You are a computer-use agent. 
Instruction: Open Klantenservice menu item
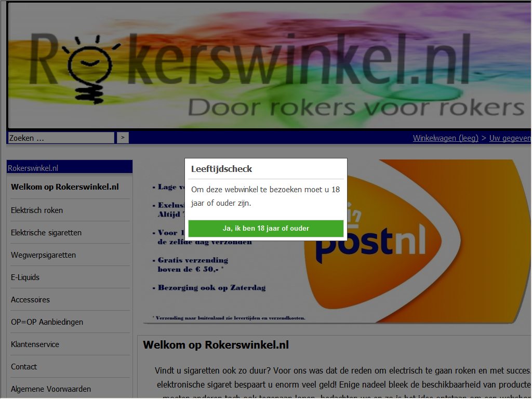coord(35,344)
